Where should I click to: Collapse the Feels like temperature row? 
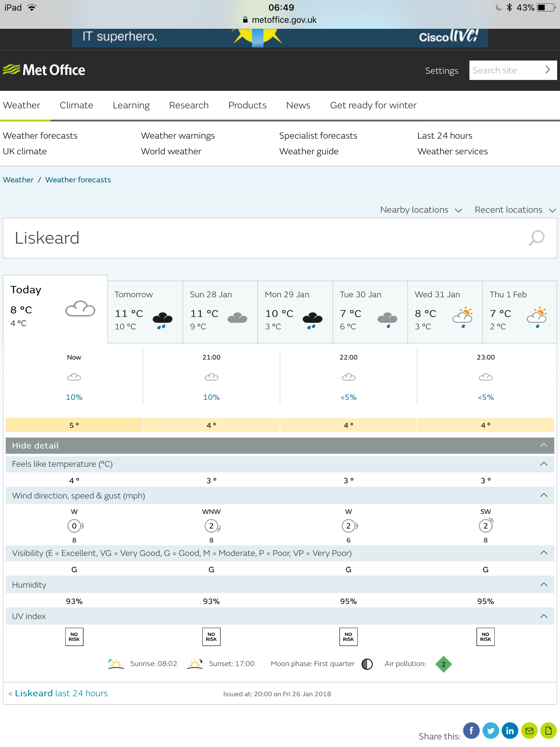pos(544,464)
